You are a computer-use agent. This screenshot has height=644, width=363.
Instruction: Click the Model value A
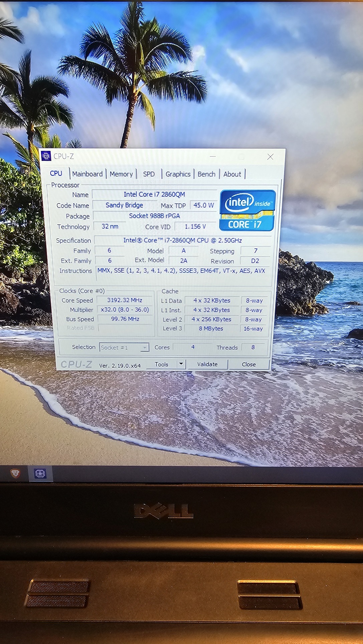(x=183, y=251)
